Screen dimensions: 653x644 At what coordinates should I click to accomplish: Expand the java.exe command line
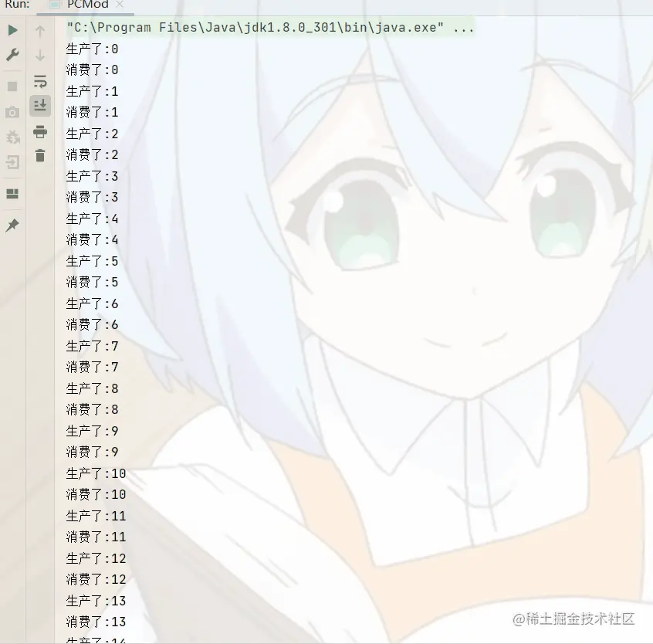coord(270,28)
